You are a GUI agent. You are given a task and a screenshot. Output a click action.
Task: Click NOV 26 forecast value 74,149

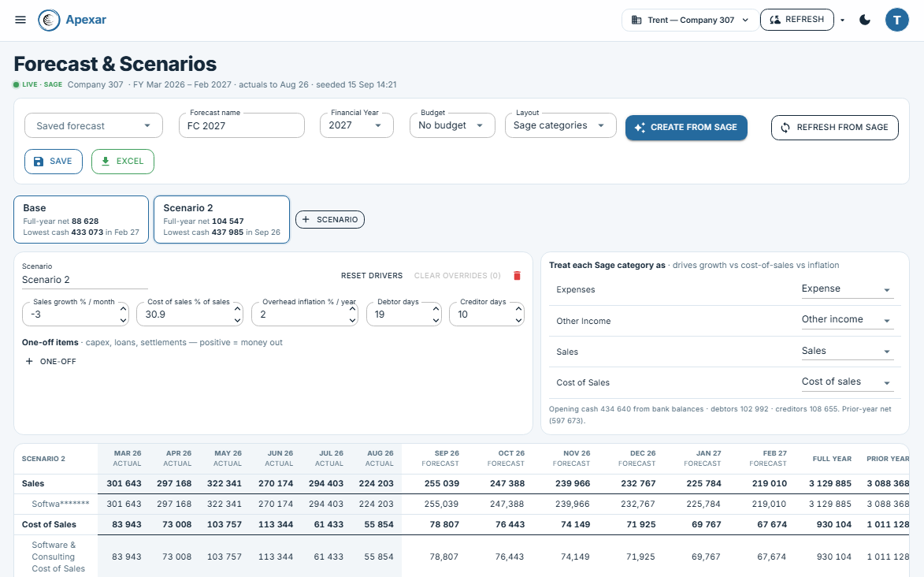574,557
